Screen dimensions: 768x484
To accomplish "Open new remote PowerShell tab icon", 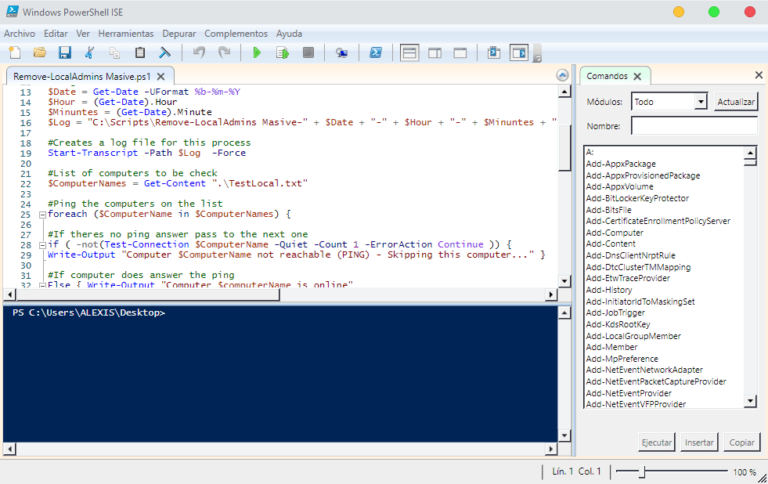I will pos(342,52).
